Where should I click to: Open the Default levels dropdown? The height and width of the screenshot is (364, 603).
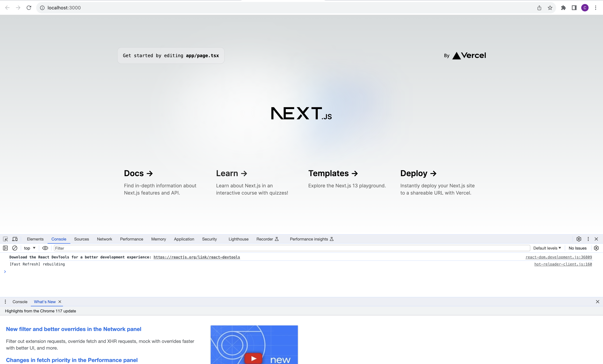tap(547, 248)
